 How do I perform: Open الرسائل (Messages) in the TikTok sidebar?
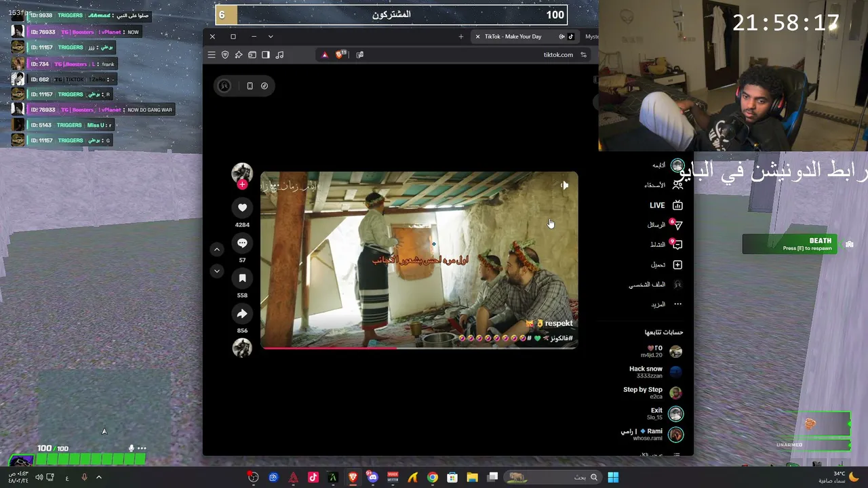point(665,225)
